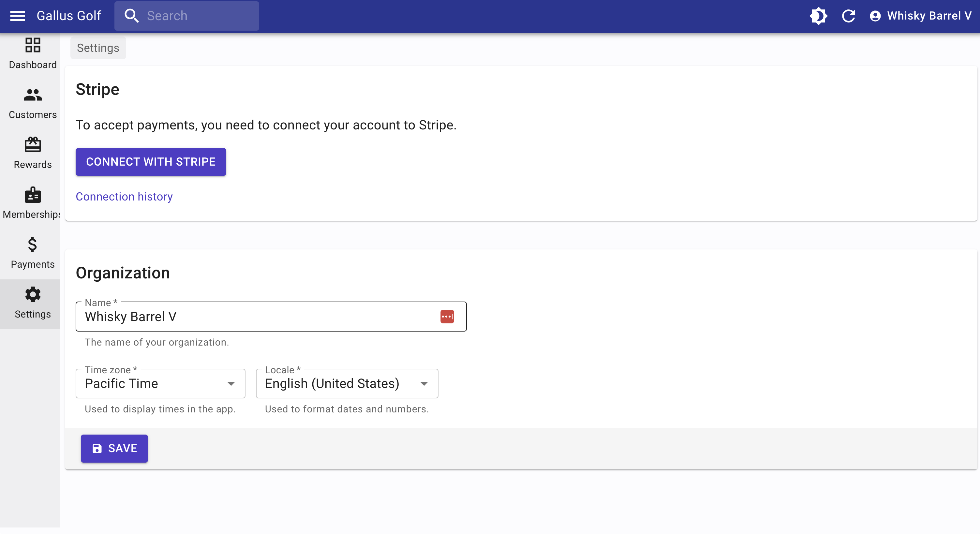980x534 pixels.
Task: Toggle the light/dark theme icon
Action: pyautogui.click(x=818, y=16)
